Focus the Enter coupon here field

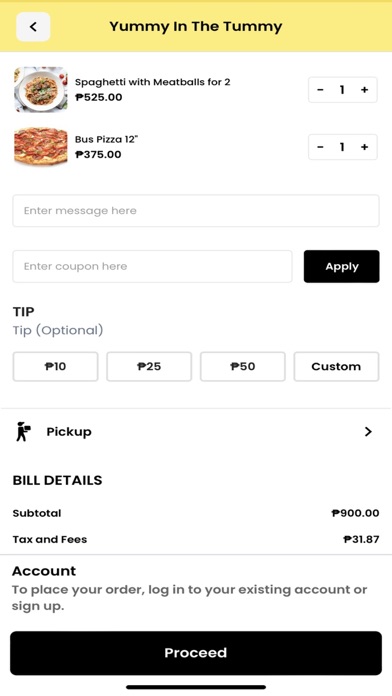(x=152, y=266)
